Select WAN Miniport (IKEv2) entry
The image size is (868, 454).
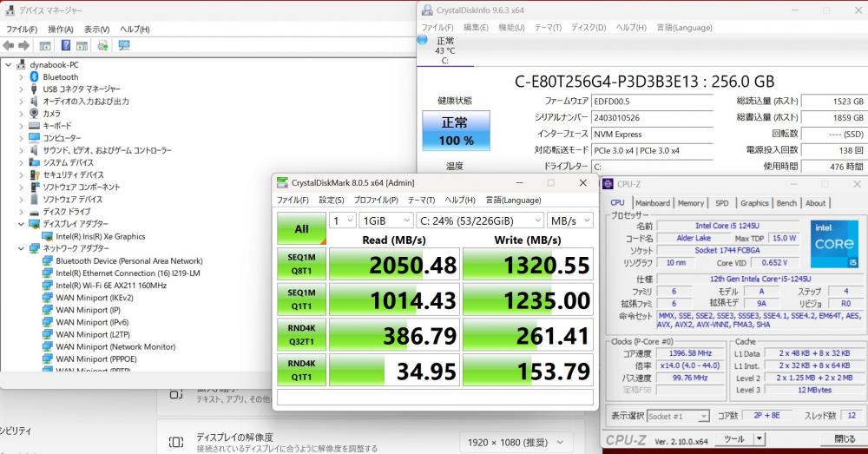coord(94,298)
